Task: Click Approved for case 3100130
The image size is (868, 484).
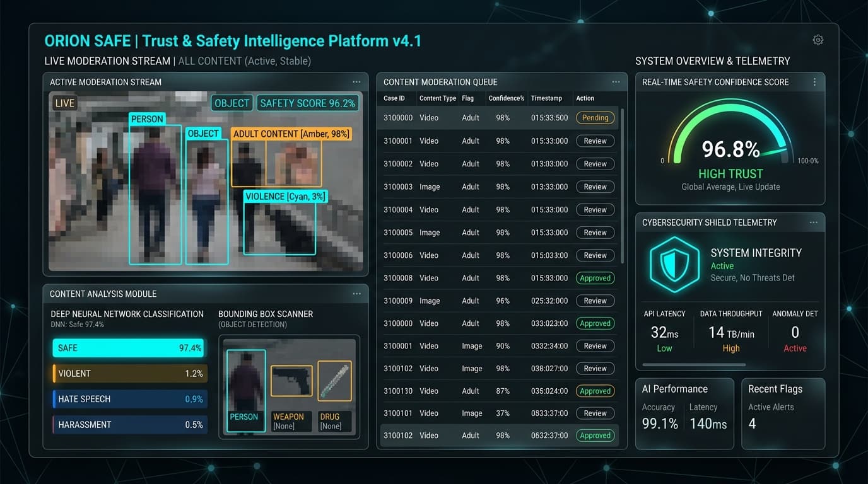Action: (595, 391)
